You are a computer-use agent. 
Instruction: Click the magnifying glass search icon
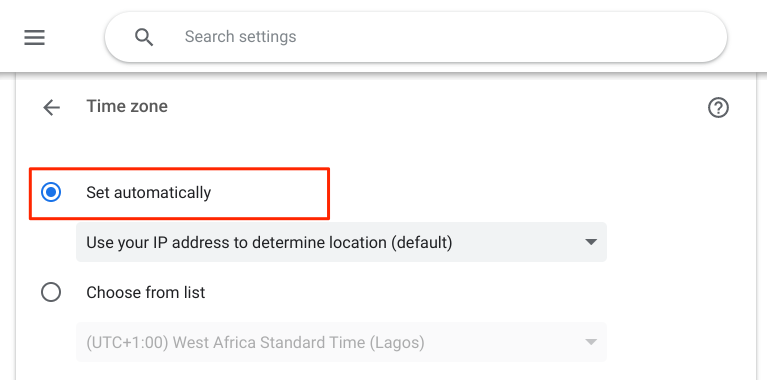[x=144, y=37]
